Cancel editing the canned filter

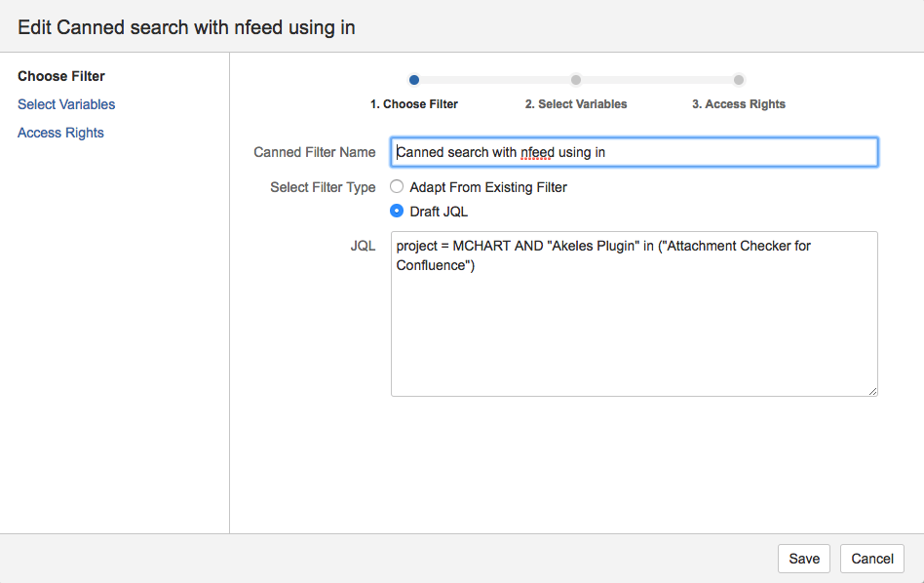click(872, 559)
